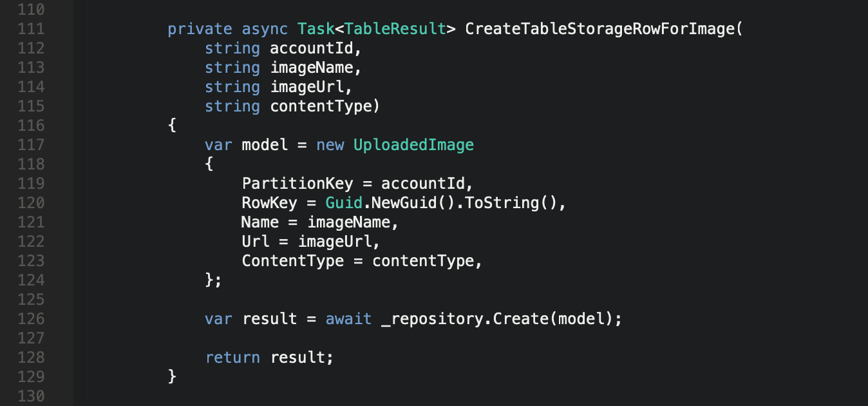Click the private keyword on line 111

pos(200,29)
